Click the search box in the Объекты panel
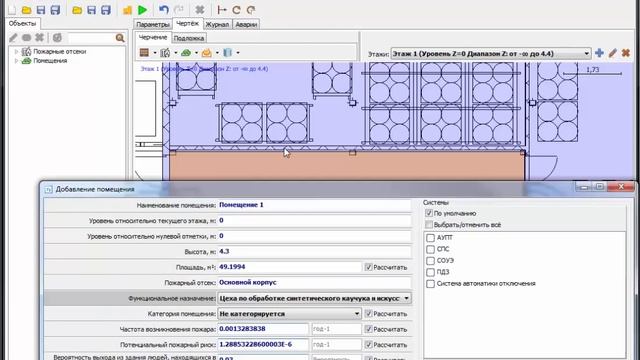Image resolution: width=640 pixels, height=360 pixels. [91, 38]
